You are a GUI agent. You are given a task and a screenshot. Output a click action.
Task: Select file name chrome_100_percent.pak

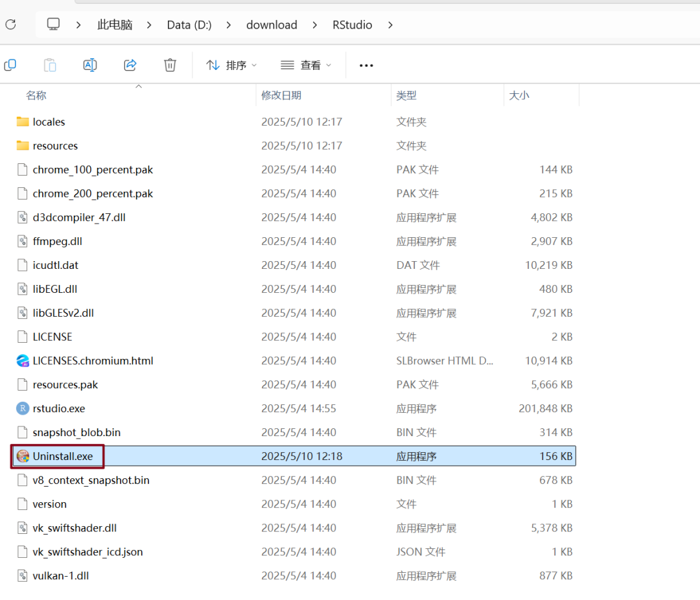click(93, 170)
